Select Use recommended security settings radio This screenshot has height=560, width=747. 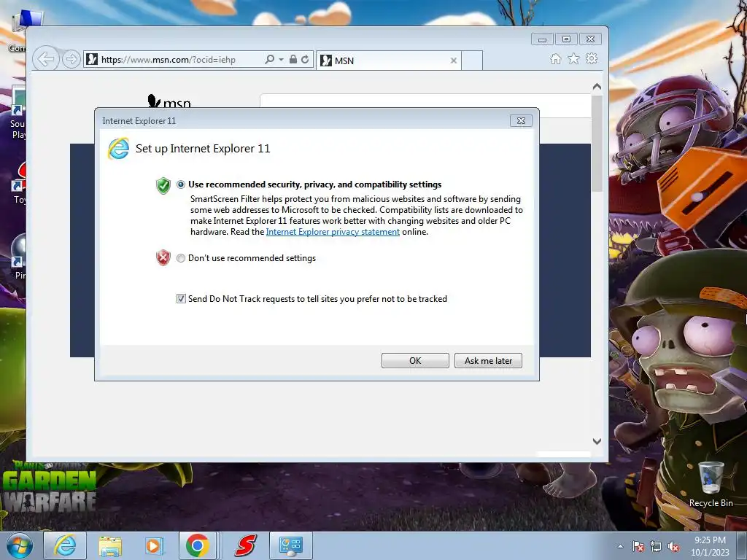pos(181,184)
